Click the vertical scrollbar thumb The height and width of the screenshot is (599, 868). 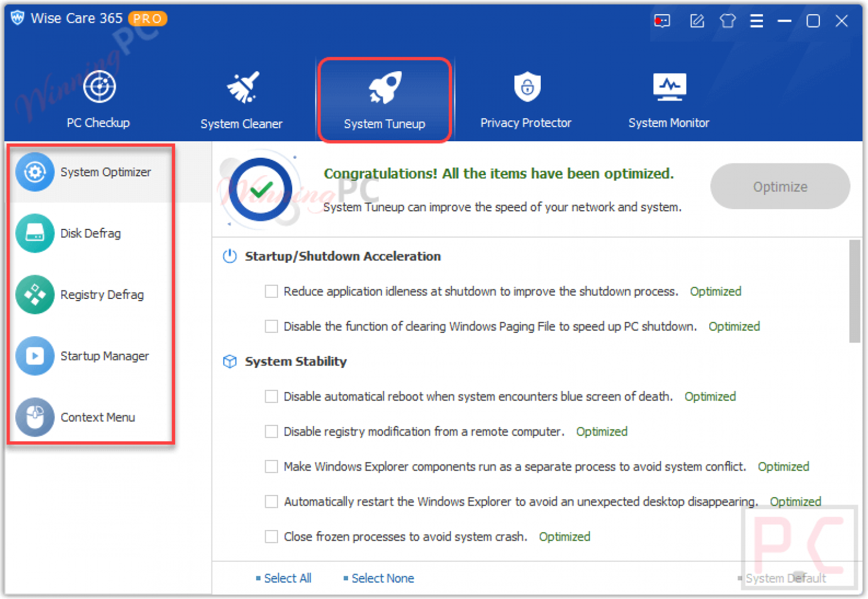tap(854, 291)
